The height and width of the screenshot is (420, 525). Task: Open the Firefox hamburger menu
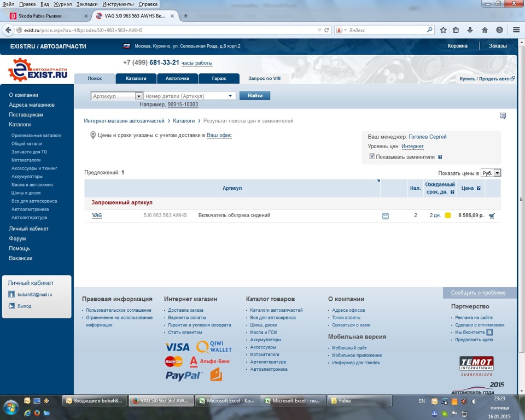click(516, 30)
